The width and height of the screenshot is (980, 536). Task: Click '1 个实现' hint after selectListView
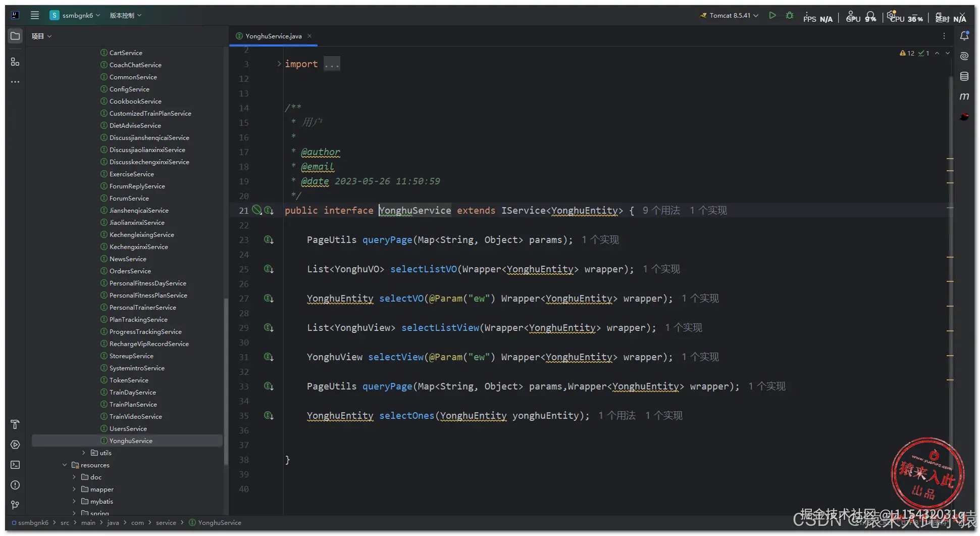coord(684,327)
